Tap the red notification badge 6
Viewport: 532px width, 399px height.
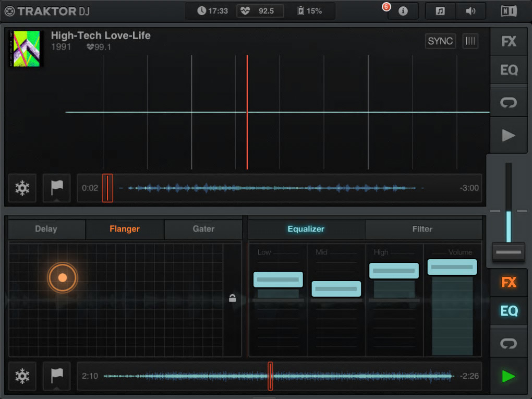386,7
